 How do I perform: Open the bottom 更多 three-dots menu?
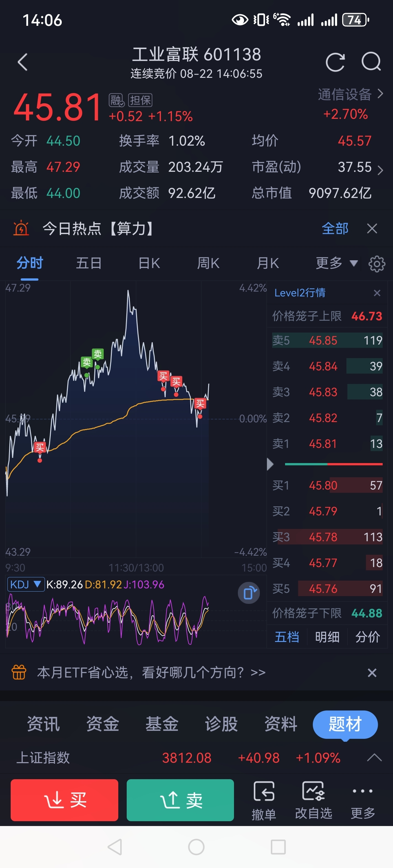[363, 800]
